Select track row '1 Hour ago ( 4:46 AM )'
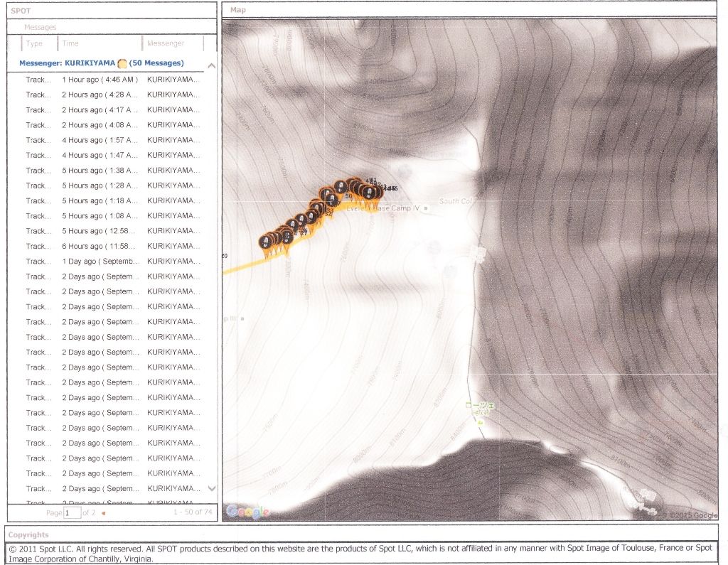This screenshot has width=728, height=565. 112,80
